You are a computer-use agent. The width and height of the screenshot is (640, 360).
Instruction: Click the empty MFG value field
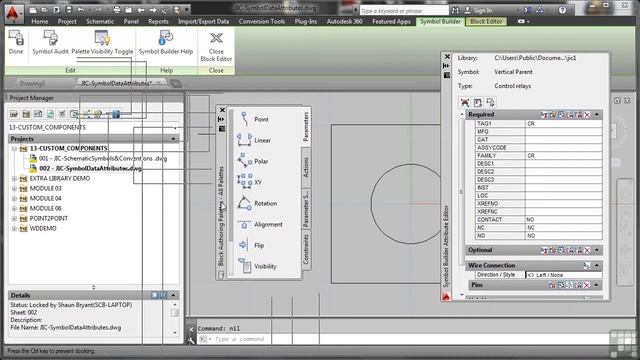(564, 131)
